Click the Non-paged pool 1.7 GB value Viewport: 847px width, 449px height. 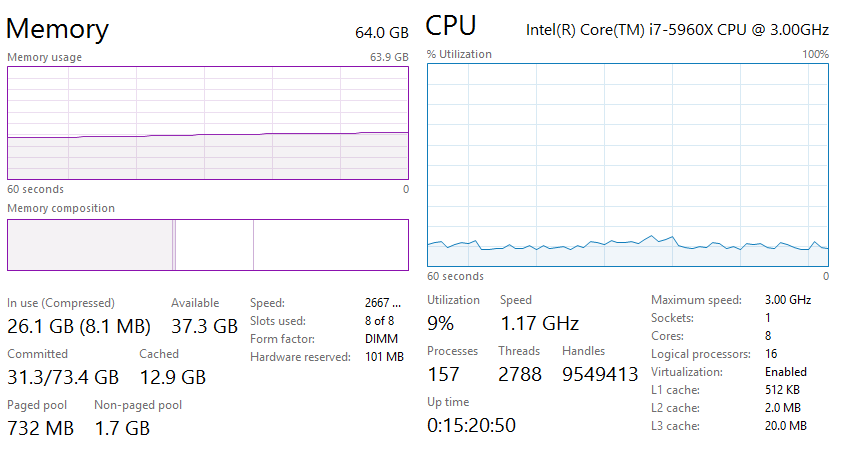pyautogui.click(x=121, y=428)
